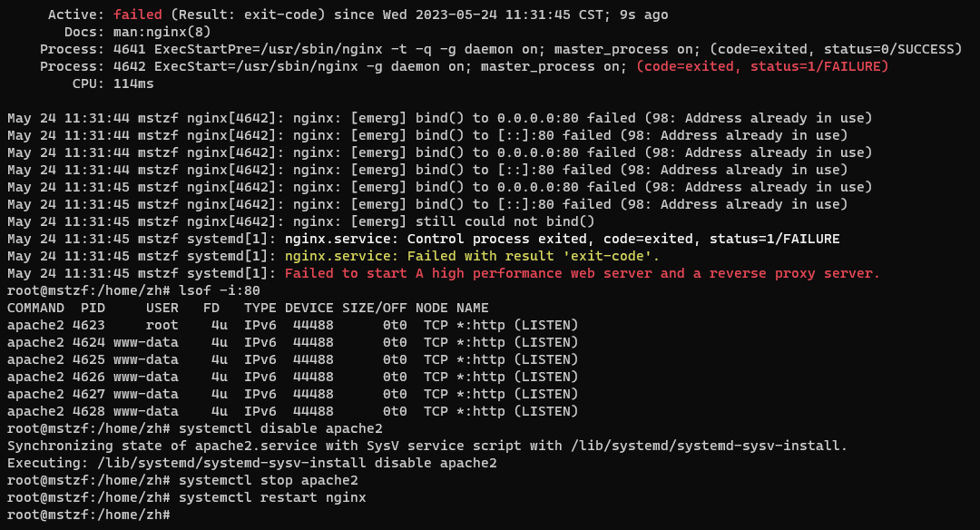Click the 'systemctl restart nginx' command
This screenshot has width=980, height=530.
click(272, 498)
